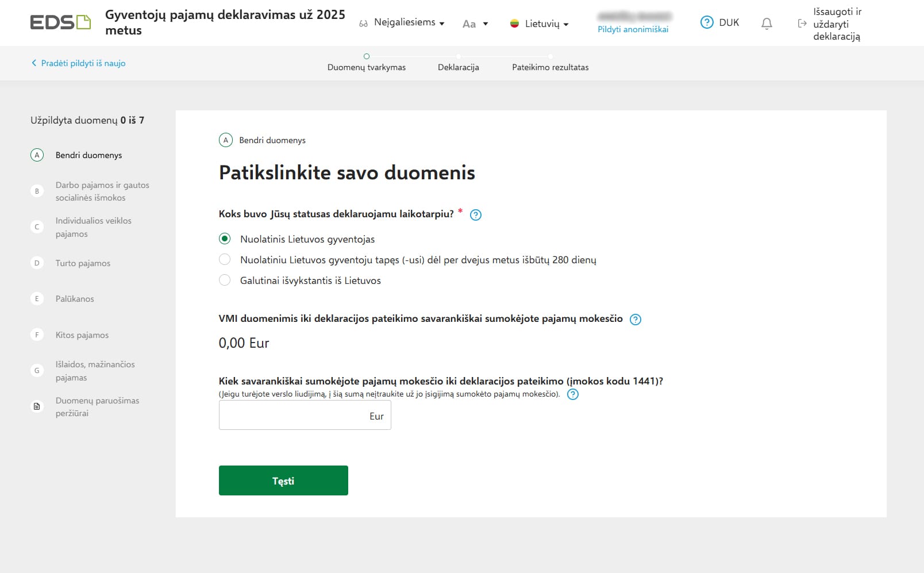924x573 pixels.
Task: Open help icon beside payment code 1441 question
Action: point(573,394)
